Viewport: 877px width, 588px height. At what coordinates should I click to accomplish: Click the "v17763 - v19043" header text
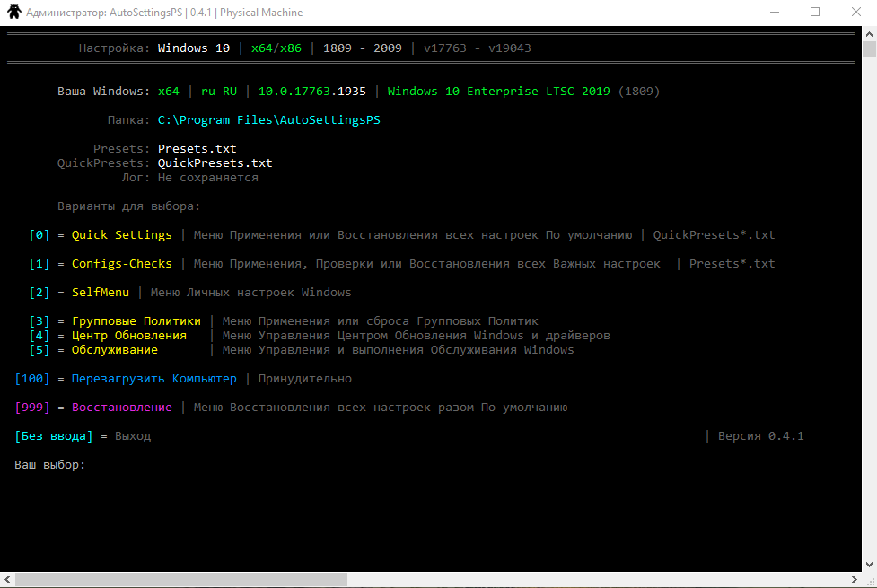click(477, 48)
